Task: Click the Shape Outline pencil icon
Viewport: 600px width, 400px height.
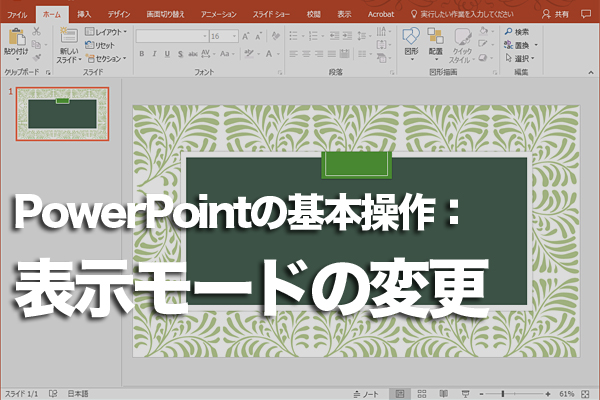Action: pos(483,44)
